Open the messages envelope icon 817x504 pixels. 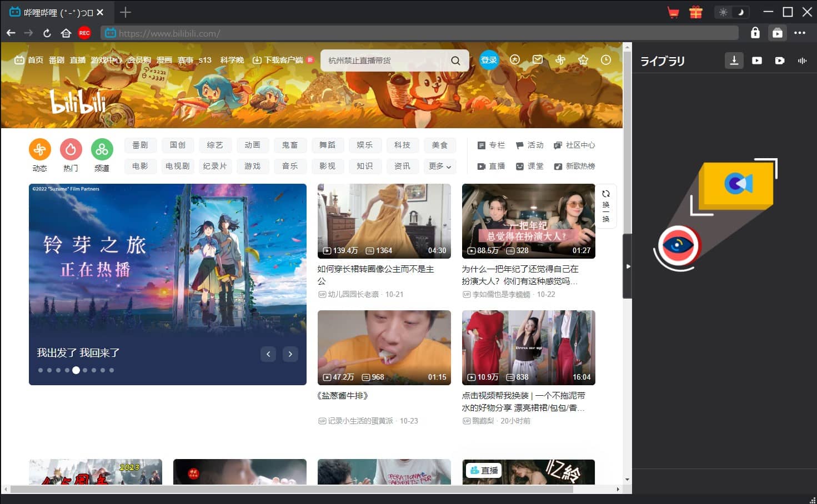pyautogui.click(x=538, y=59)
